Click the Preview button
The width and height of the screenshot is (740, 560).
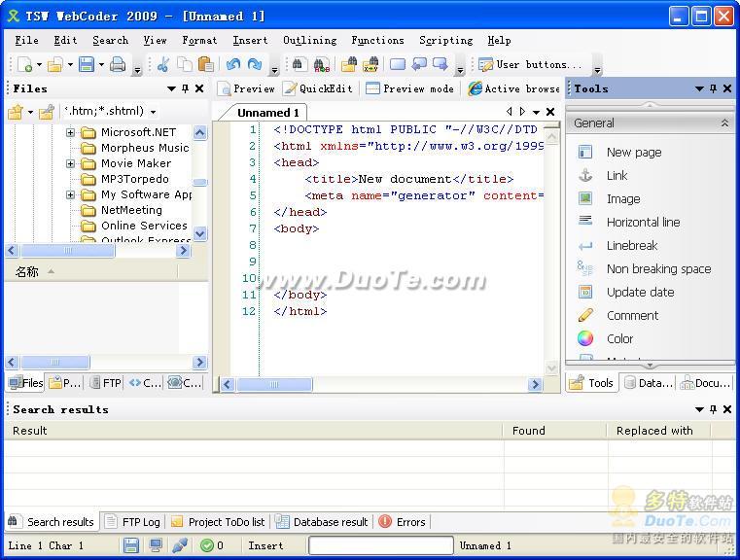tap(247, 88)
